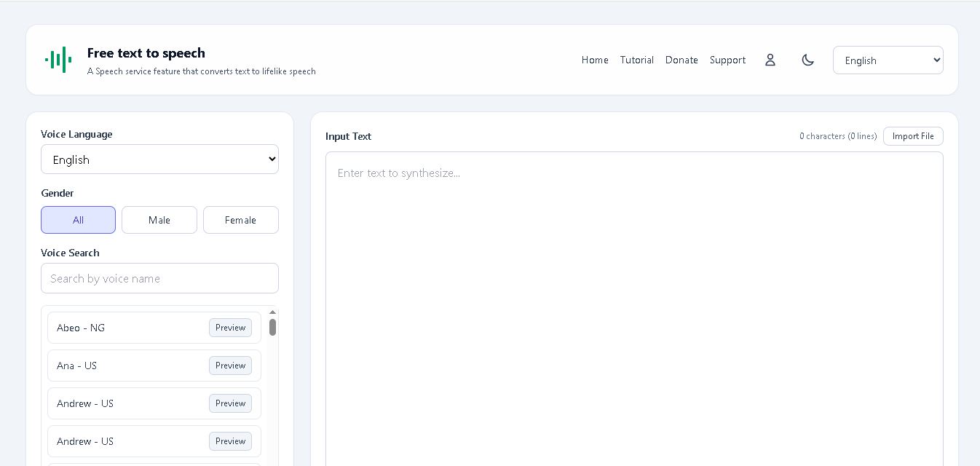980x466 pixels.
Task: Select the Ana - US voice row
Action: click(154, 366)
